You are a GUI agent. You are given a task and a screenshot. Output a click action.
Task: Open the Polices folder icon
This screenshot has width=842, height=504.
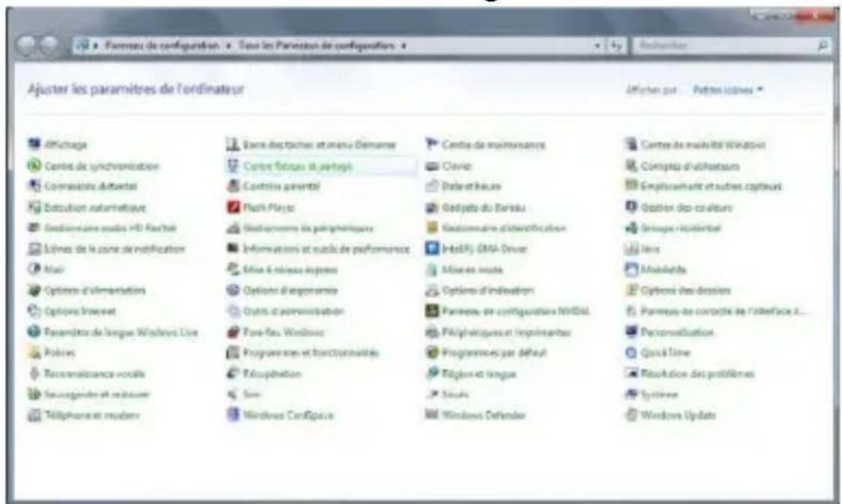click(34, 353)
